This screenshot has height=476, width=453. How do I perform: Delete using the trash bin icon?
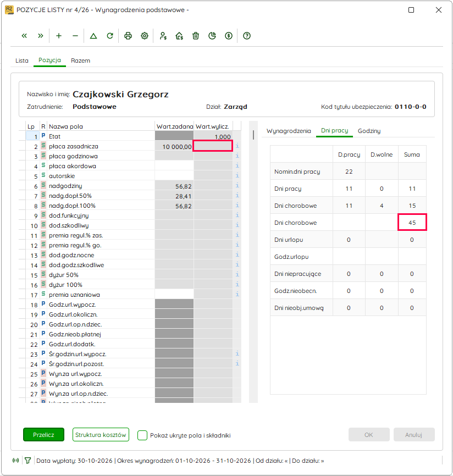point(196,36)
